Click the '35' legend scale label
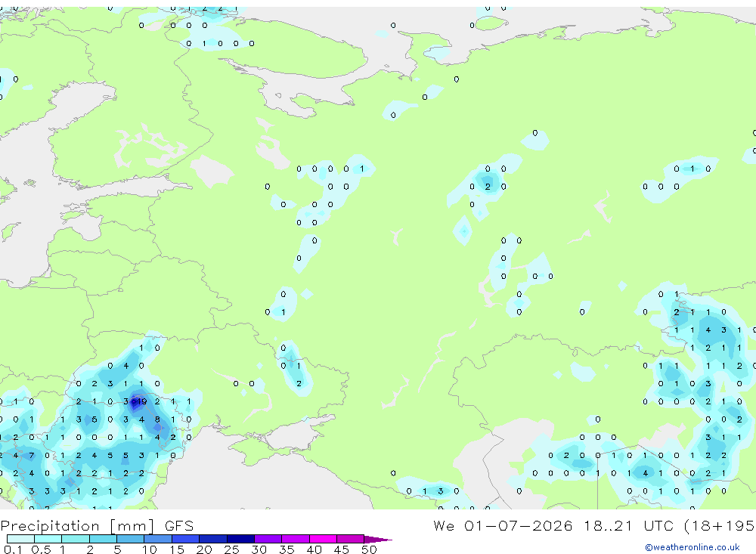The width and height of the screenshot is (756, 554). pos(287,549)
